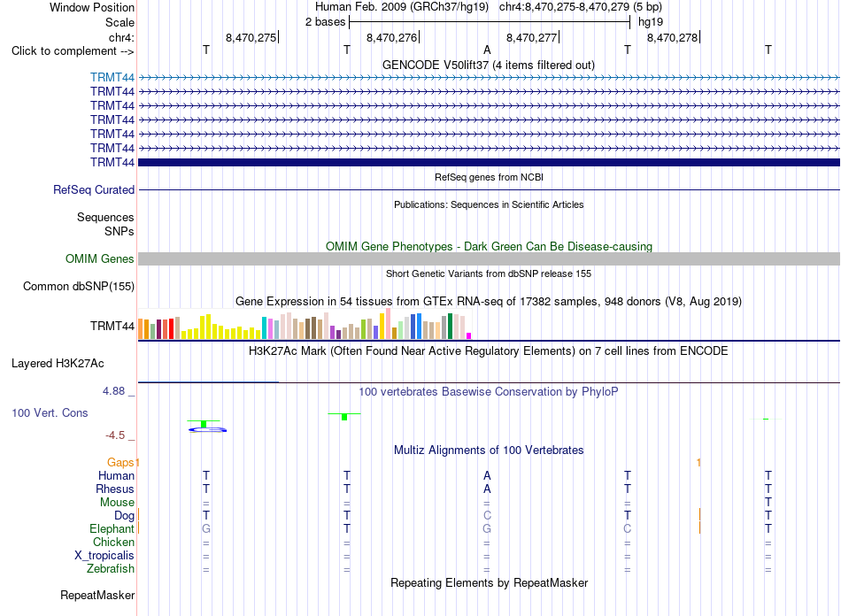This screenshot has width=841, height=616.
Task: Open the OMIM Gene Phenotypes track title
Action: pyautogui.click(x=489, y=246)
